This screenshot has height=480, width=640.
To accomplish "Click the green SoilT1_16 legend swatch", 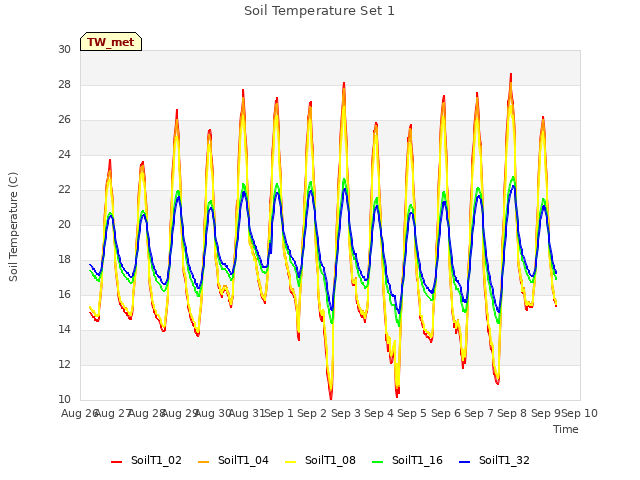I will (378, 462).
